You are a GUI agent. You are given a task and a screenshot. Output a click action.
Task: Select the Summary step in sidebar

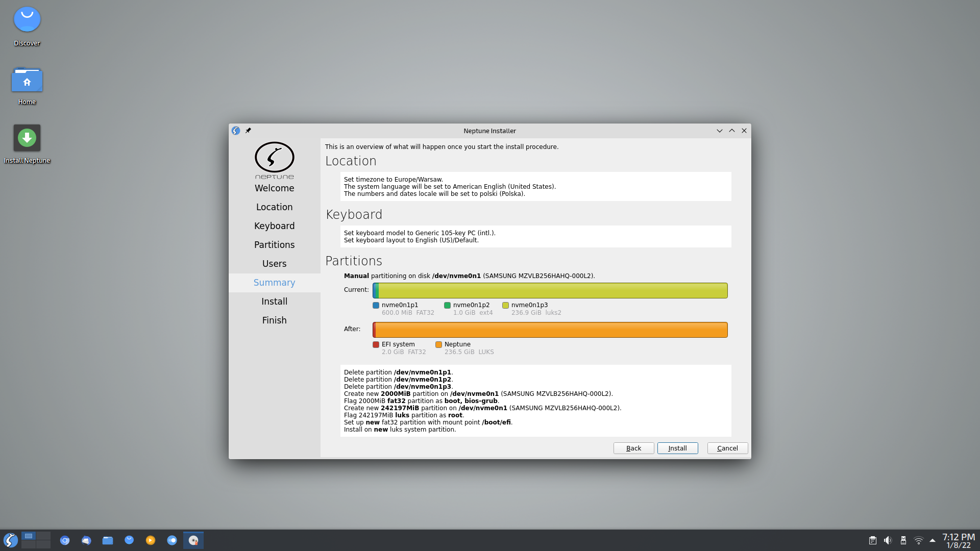point(275,283)
